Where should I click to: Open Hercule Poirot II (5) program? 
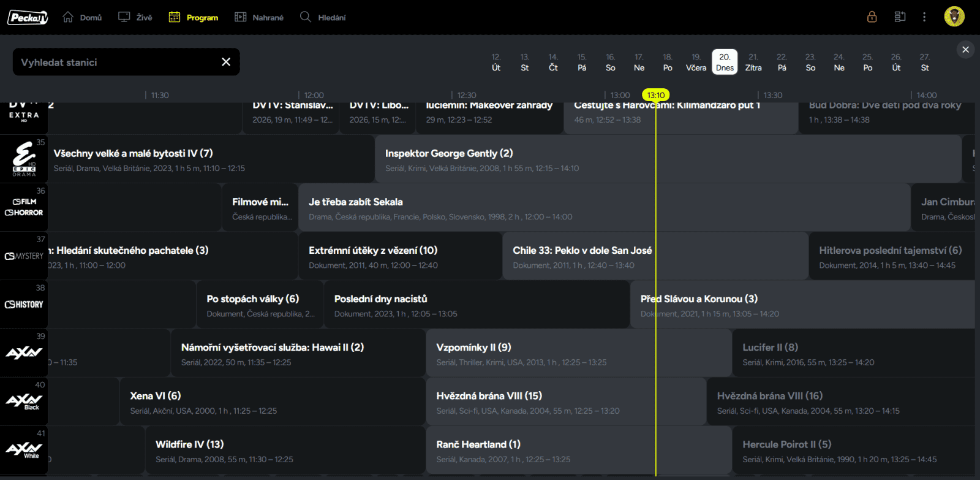point(854,449)
